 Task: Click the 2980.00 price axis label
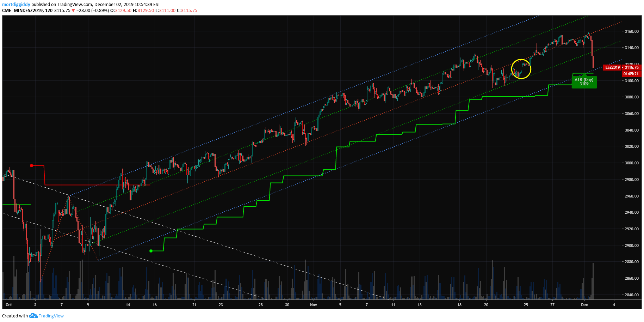coord(632,180)
